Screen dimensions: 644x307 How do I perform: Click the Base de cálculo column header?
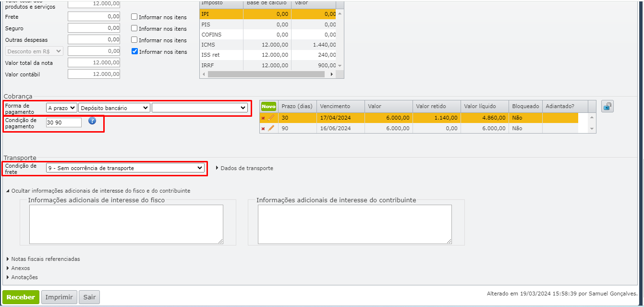tap(267, 4)
